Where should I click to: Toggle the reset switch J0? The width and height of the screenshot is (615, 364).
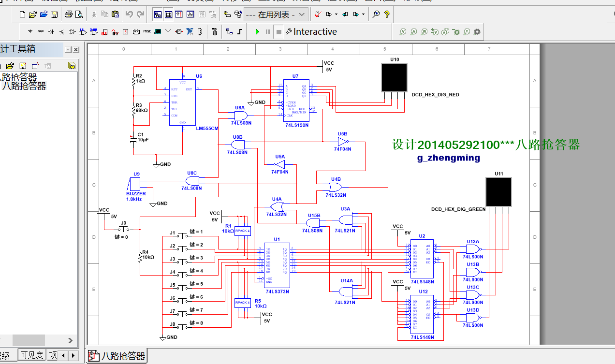tap(124, 229)
